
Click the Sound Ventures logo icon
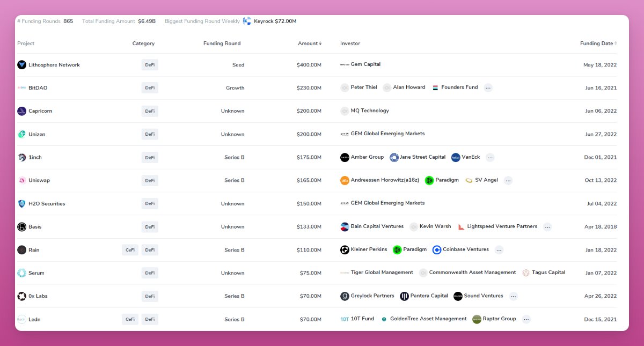click(458, 296)
